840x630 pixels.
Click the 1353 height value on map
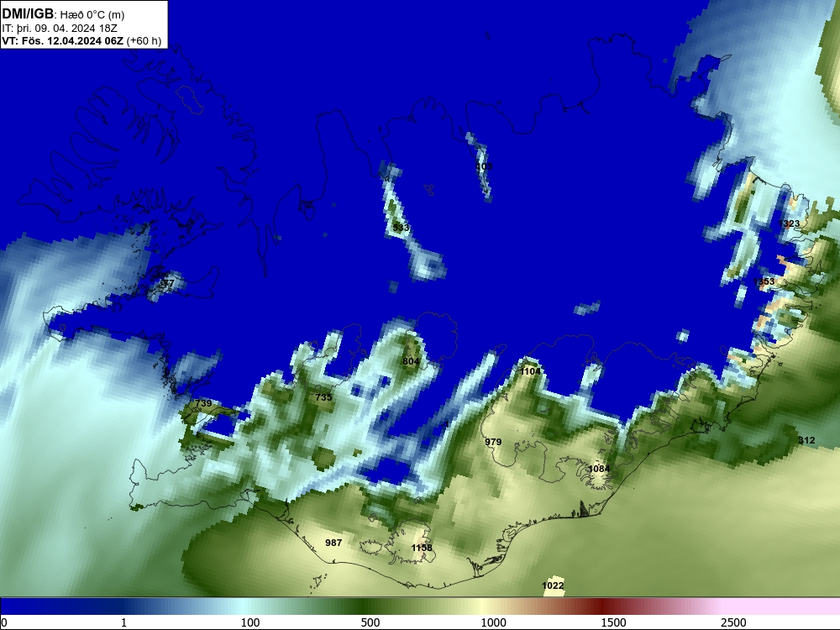(x=764, y=281)
